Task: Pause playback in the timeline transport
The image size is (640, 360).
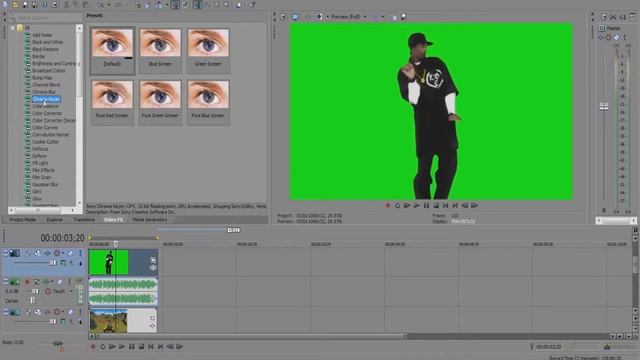Action: pyautogui.click(x=131, y=347)
